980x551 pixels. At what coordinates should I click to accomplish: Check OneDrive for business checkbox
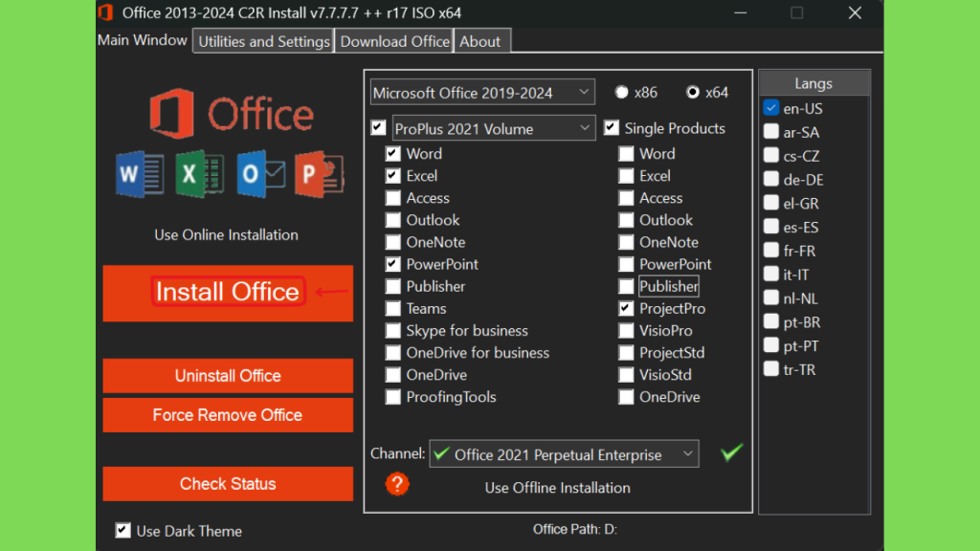click(x=393, y=353)
